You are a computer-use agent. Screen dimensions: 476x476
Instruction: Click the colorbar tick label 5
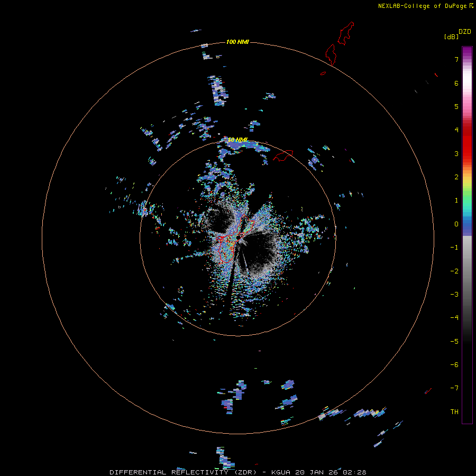coord(456,106)
